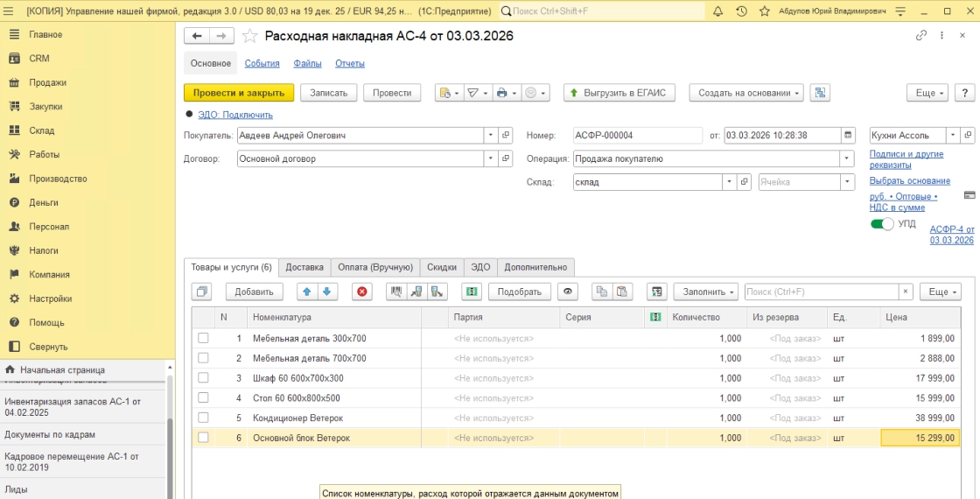
Task: Expand the Кухни Ассоль organization dropdown
Action: (x=953, y=135)
